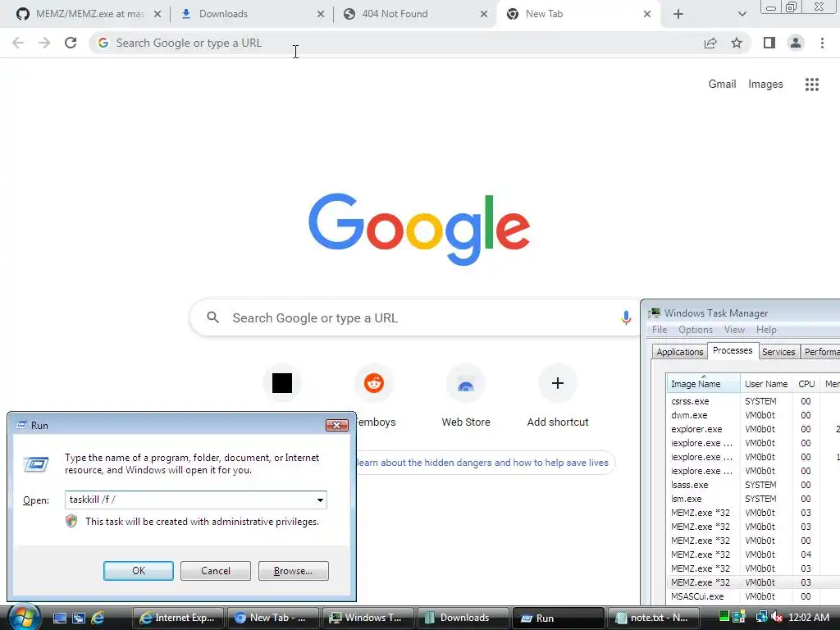Click the 12:02 AM taskbar clock
The height and width of the screenshot is (630, 840).
809,617
